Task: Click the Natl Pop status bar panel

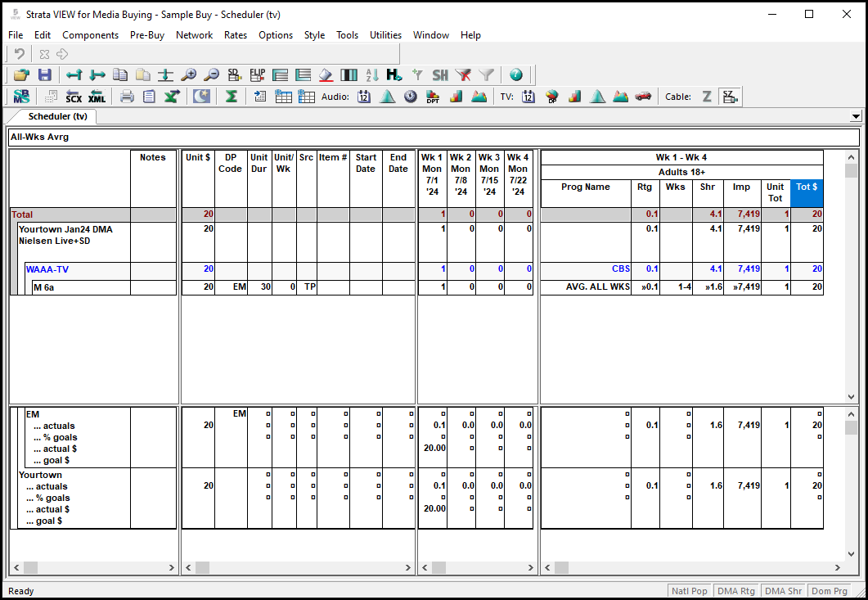Action: coord(689,591)
